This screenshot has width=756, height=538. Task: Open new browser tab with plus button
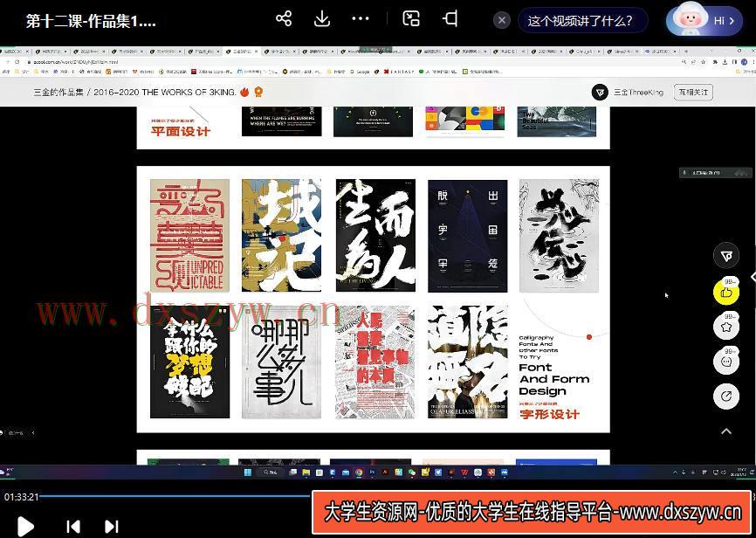click(x=686, y=52)
